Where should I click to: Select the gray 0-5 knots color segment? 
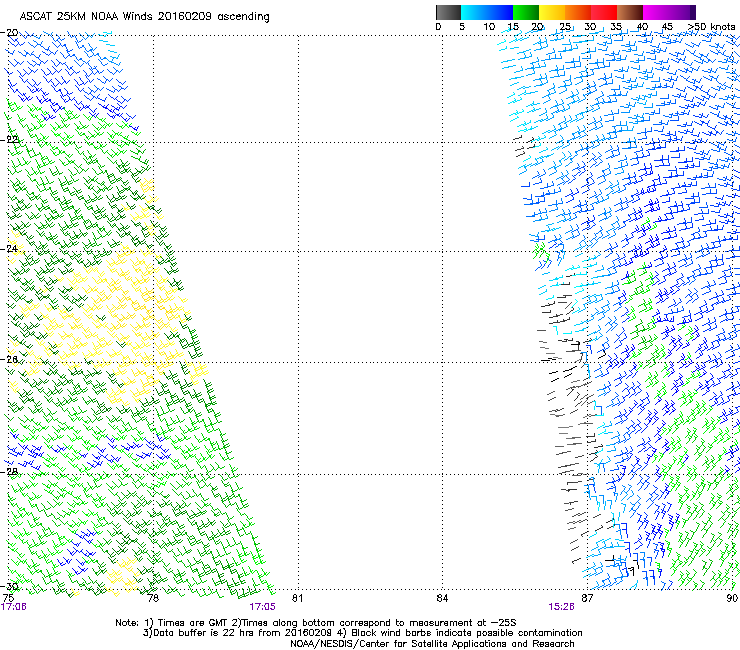pos(448,12)
